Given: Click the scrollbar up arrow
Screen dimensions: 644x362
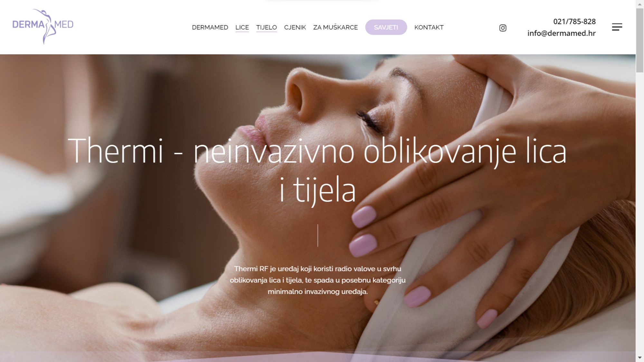Looking at the screenshot, I should tap(640, 4).
